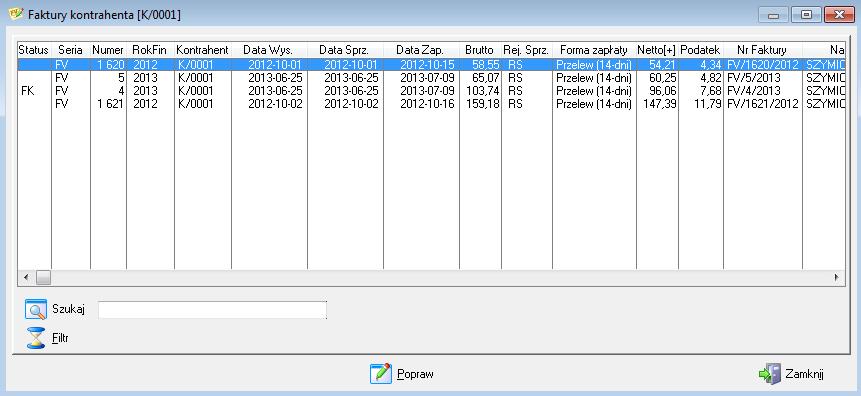
Task: Click the Szukaj magnifier icon
Action: point(36,309)
